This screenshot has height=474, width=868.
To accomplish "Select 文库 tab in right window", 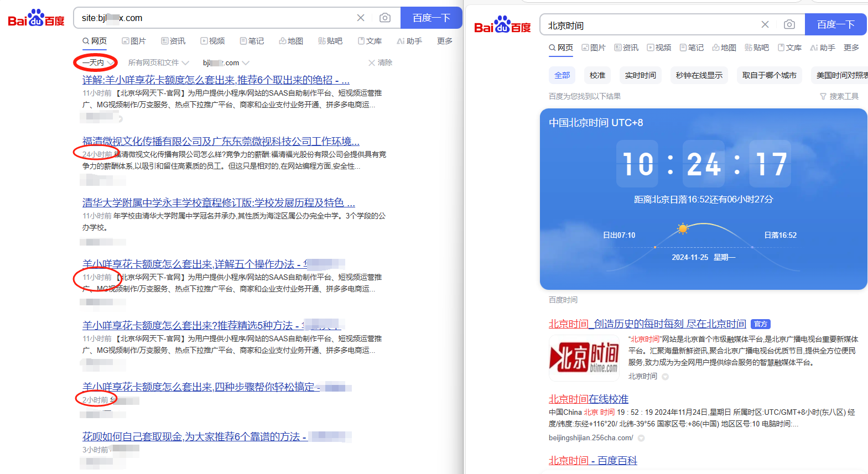I will 789,48.
